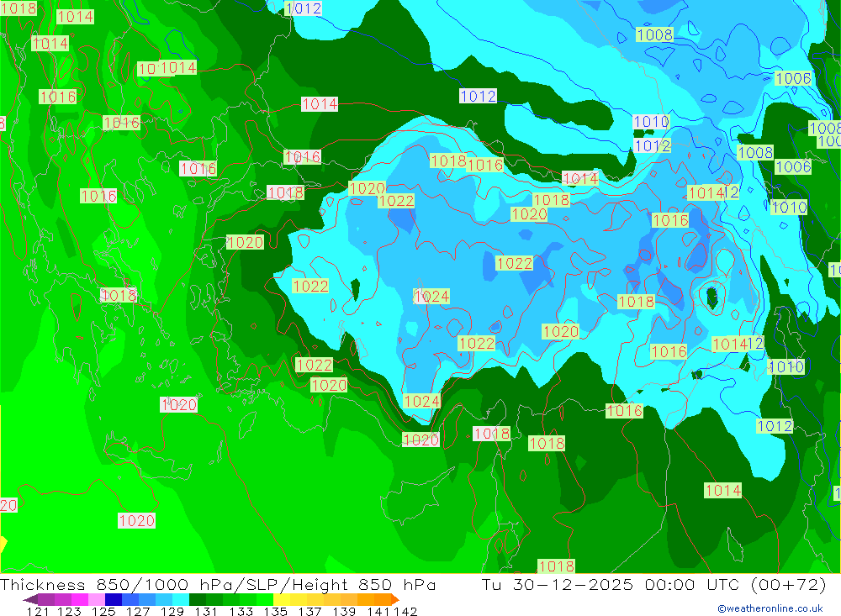The image size is (841, 616).
Task: Click the cyan legend swatch before dark green
Action: pyautogui.click(x=181, y=599)
